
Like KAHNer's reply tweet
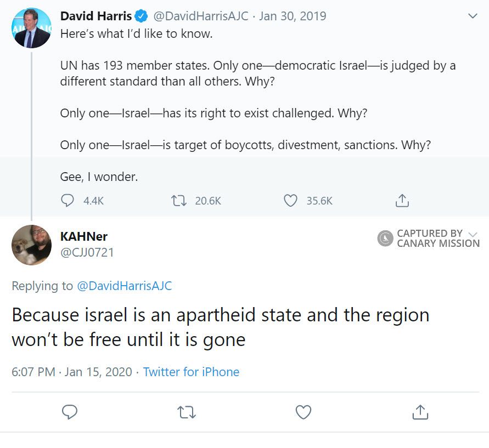coord(303,412)
